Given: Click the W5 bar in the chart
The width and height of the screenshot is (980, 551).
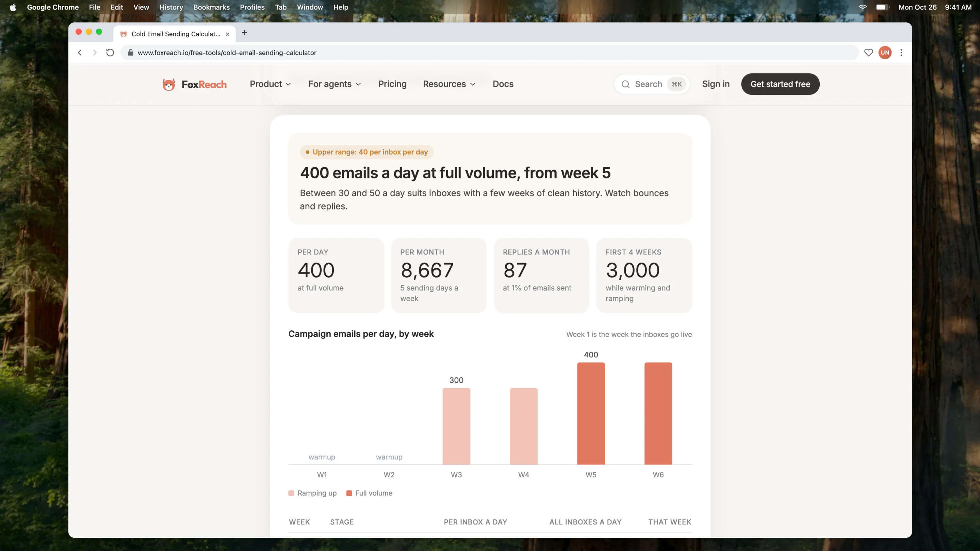Looking at the screenshot, I should (591, 413).
